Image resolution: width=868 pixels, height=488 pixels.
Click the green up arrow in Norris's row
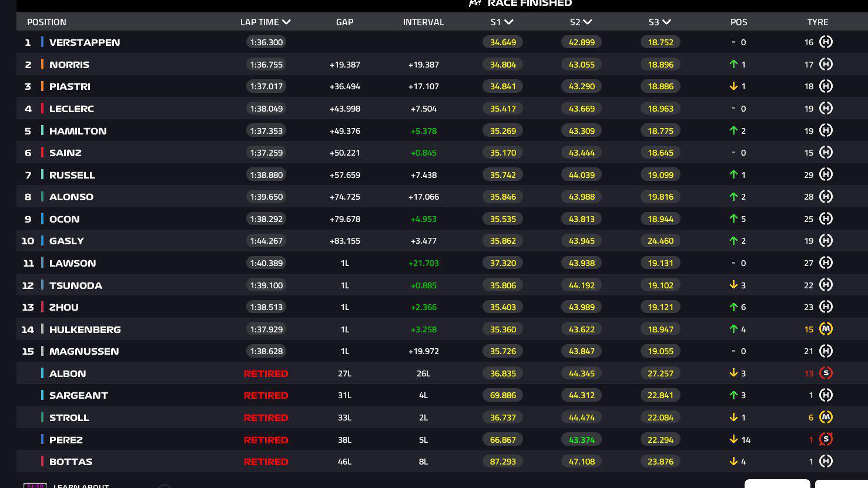coord(733,65)
